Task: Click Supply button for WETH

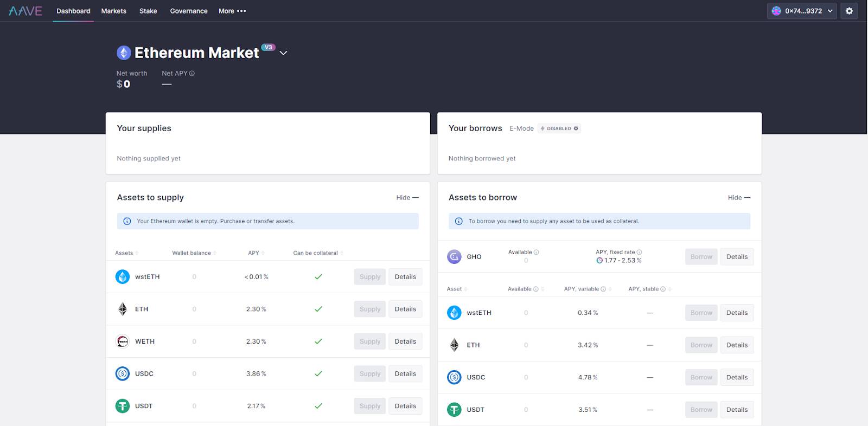Action: coord(370,341)
